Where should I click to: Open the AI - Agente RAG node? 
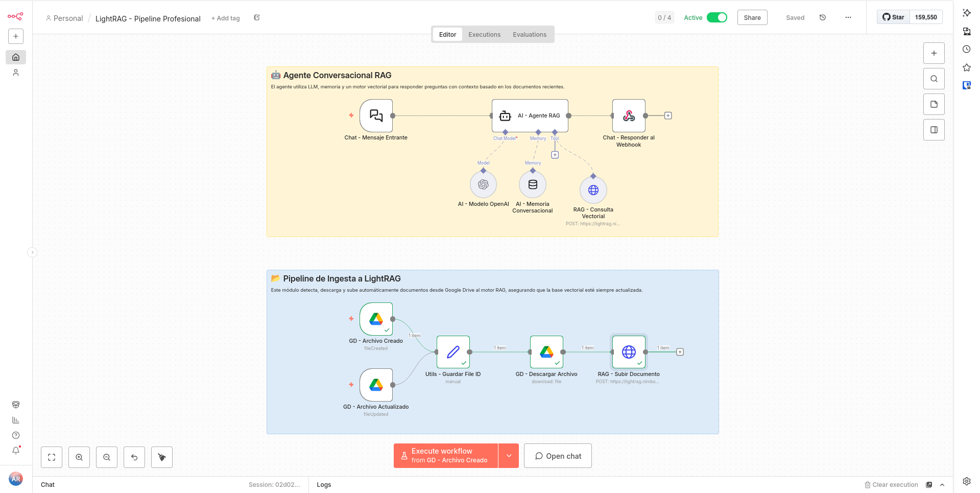coord(530,116)
